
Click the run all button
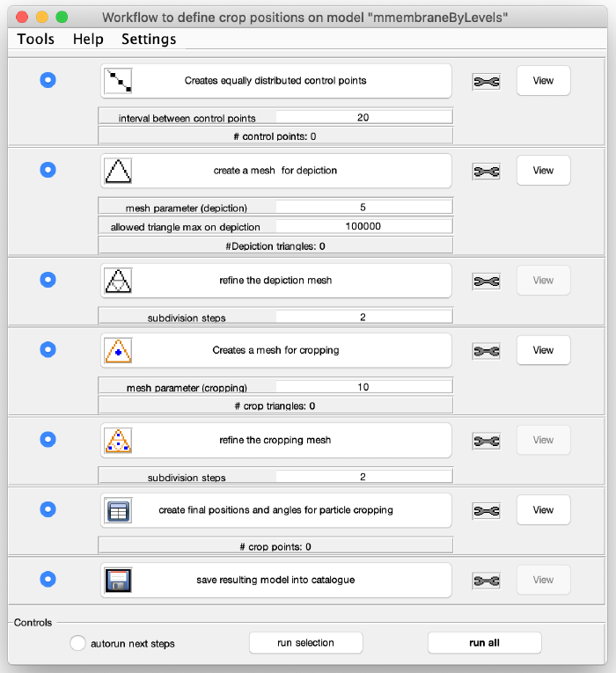484,642
